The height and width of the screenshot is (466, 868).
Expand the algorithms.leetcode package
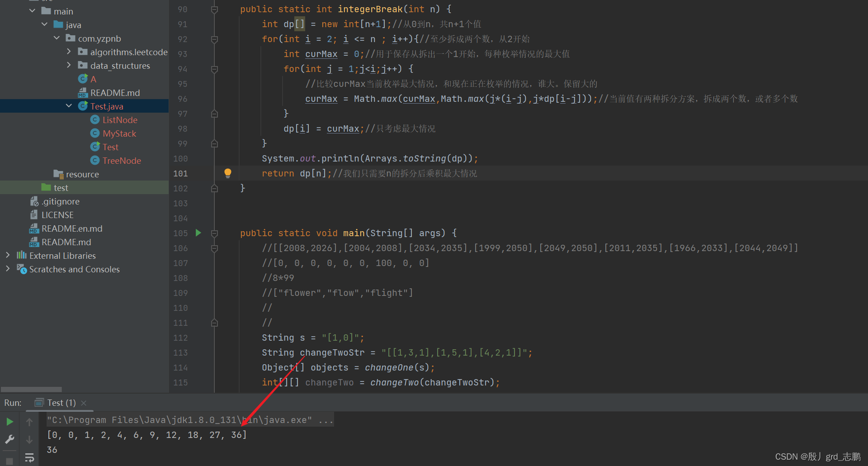[69, 52]
